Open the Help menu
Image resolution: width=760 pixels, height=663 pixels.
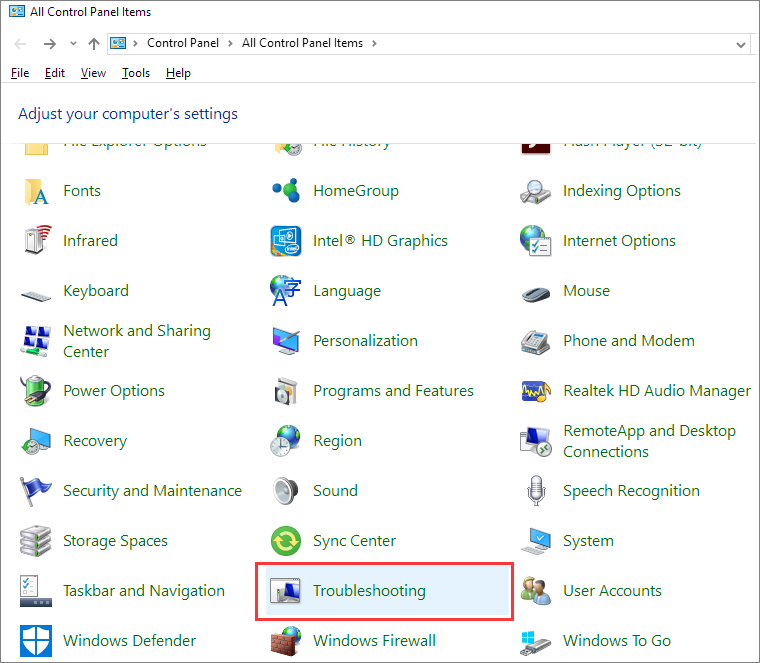(178, 73)
